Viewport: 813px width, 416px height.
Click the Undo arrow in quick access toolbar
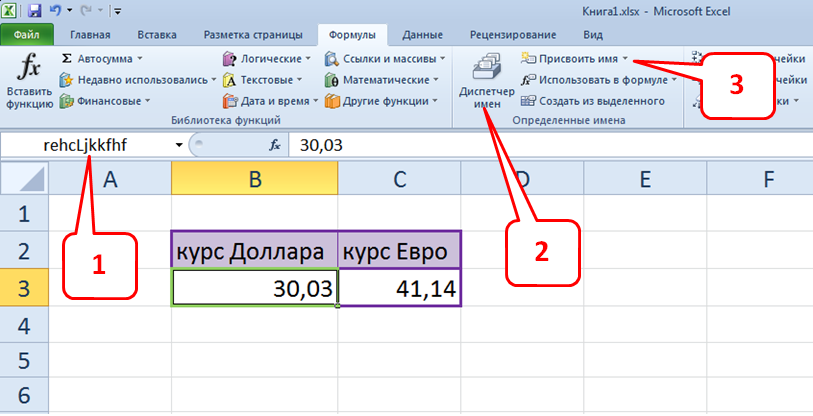pos(57,11)
